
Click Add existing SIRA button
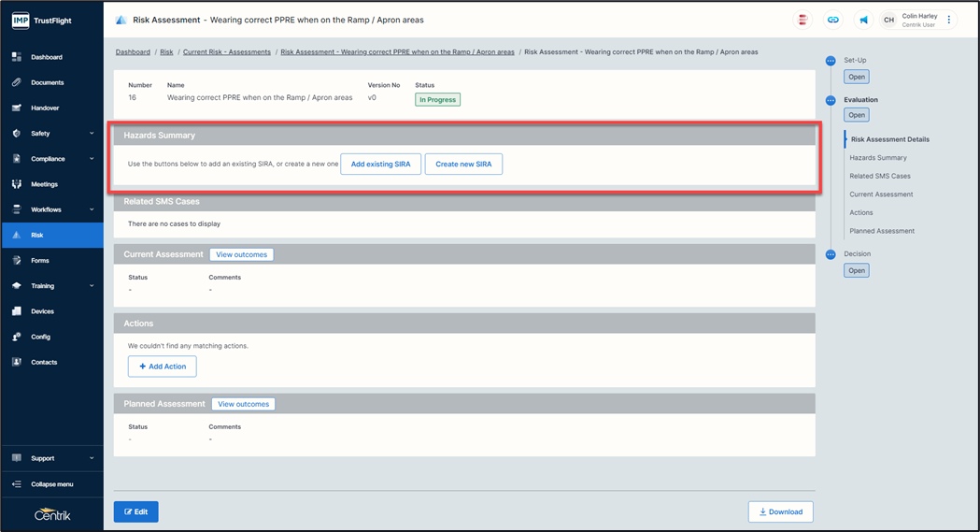380,164
